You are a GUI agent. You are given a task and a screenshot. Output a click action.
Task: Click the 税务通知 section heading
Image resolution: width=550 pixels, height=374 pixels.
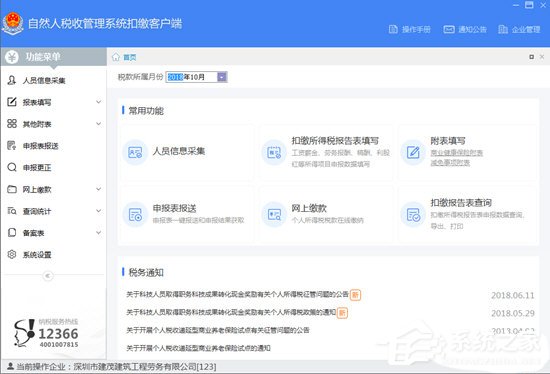[x=146, y=272]
